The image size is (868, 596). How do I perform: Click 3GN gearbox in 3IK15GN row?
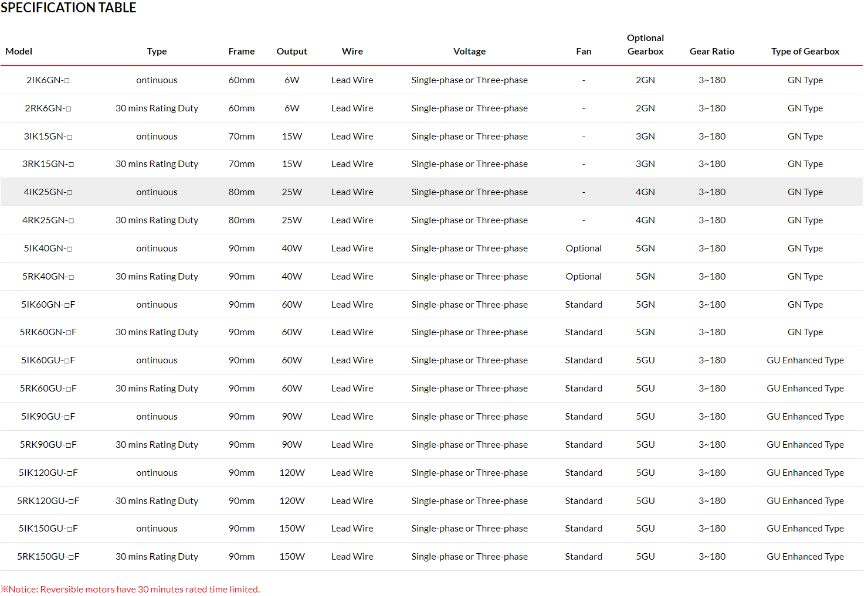click(x=645, y=137)
